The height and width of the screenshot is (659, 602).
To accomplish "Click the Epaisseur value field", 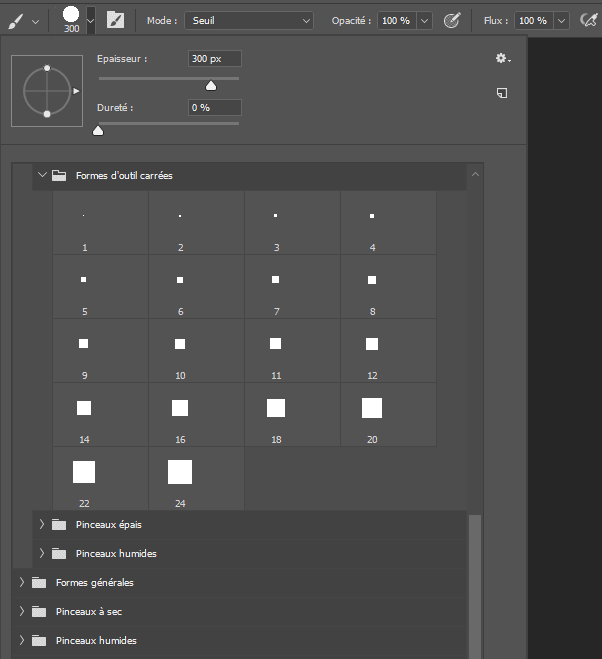I will coord(214,59).
